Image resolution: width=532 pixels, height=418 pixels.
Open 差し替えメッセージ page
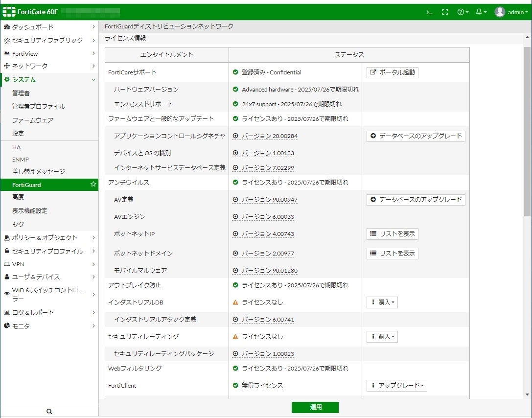point(39,171)
